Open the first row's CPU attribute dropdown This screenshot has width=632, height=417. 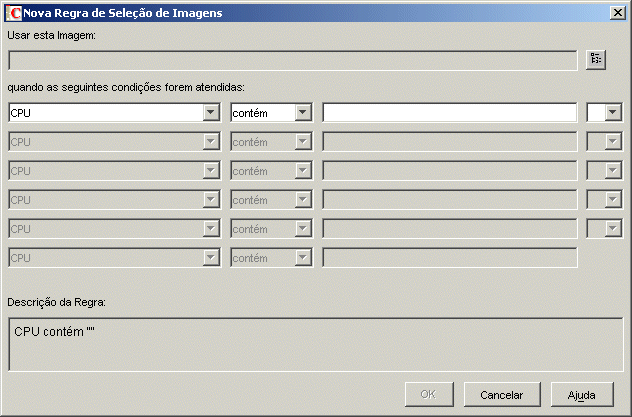coord(211,113)
